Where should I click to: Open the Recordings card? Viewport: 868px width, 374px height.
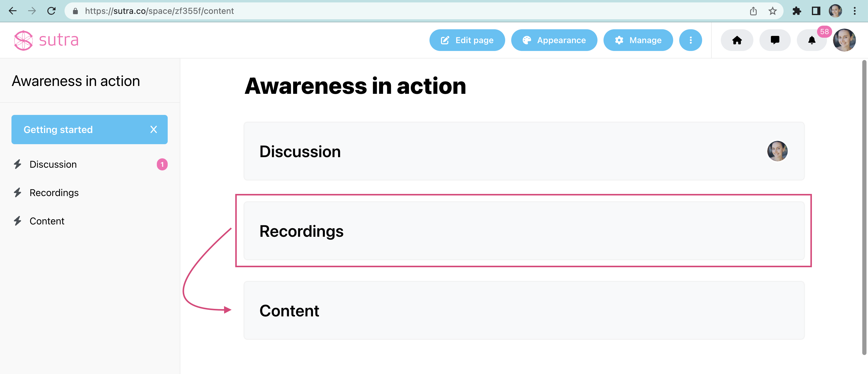click(524, 231)
